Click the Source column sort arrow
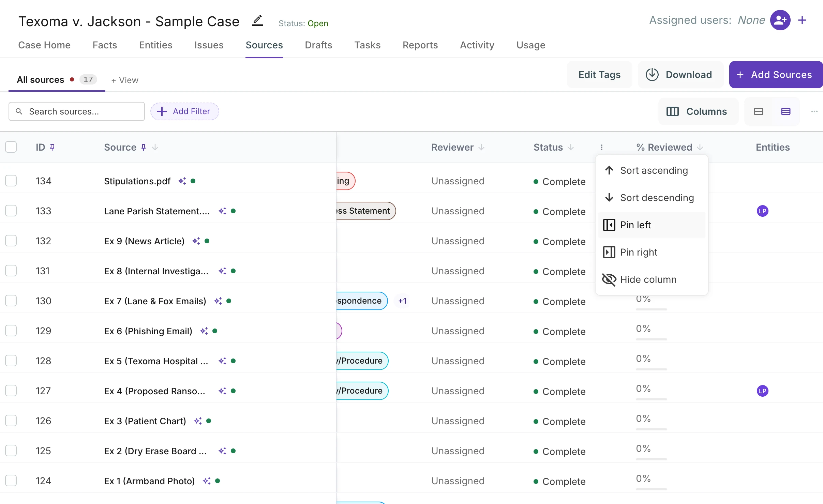The height and width of the screenshot is (504, 823). 155,147
